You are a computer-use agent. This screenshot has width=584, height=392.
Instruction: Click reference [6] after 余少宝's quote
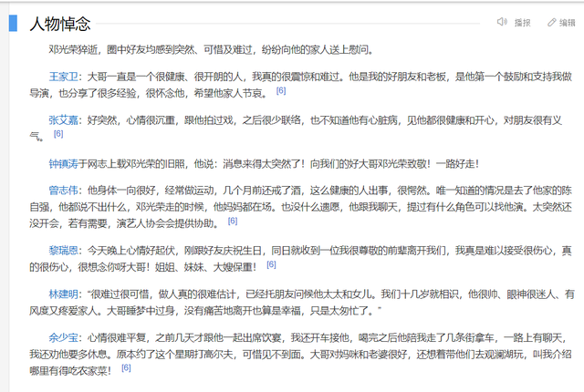126,367
